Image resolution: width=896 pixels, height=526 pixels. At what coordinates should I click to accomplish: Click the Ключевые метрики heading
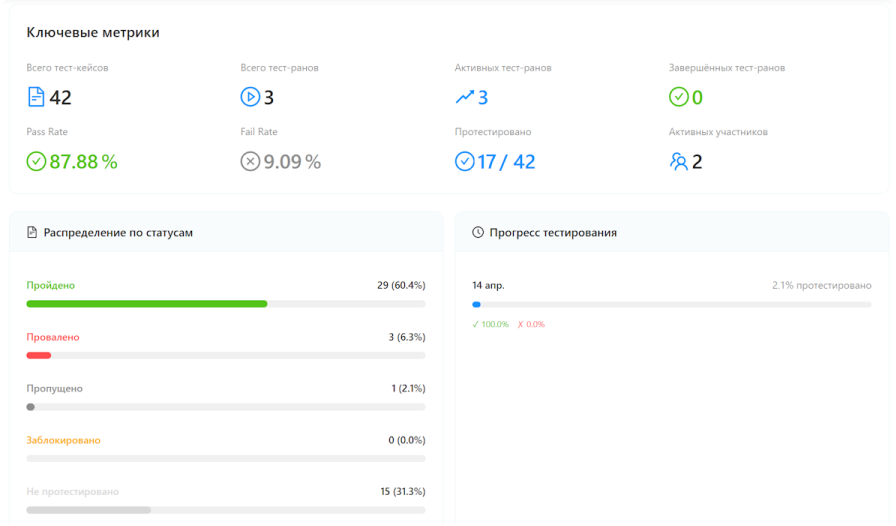(x=93, y=33)
